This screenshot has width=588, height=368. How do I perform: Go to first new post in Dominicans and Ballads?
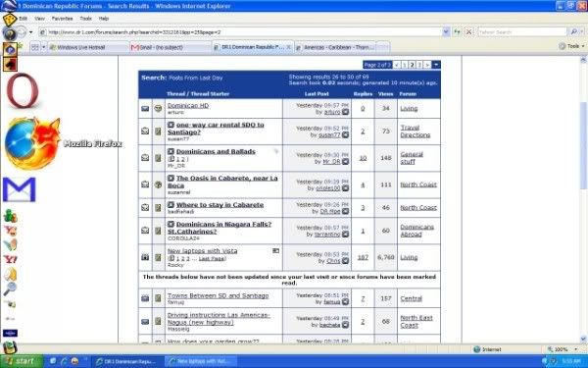coord(171,151)
